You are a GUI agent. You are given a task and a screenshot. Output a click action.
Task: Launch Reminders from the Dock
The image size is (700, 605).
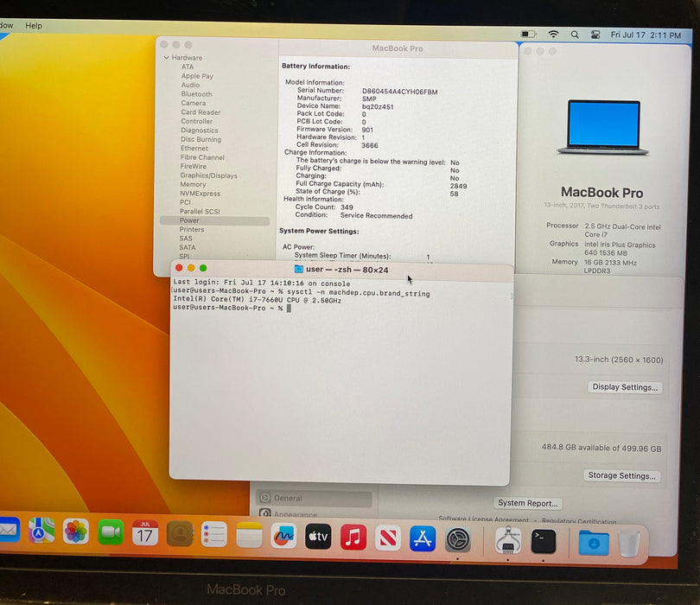[214, 534]
